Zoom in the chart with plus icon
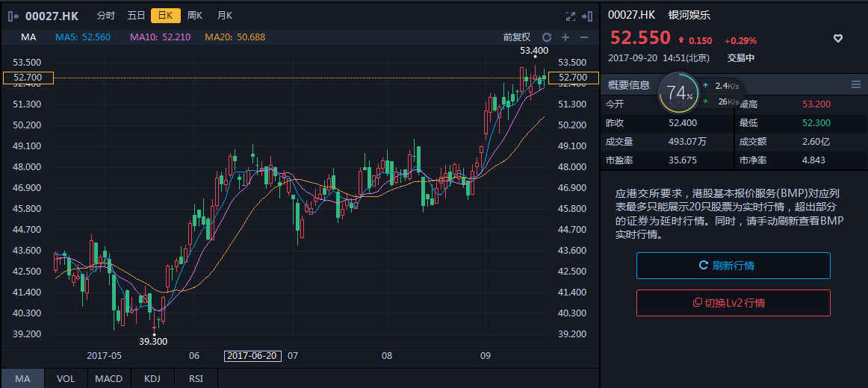The height and width of the screenshot is (388, 868). pos(565,37)
